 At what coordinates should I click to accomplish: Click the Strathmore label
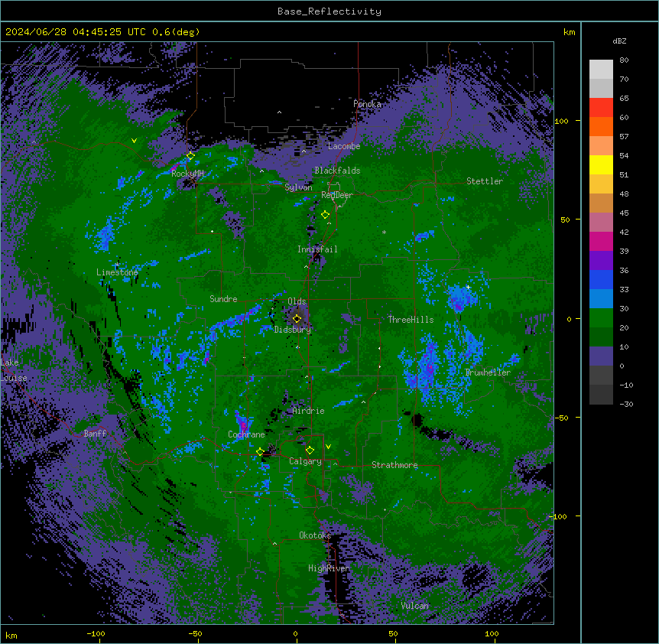(394, 465)
